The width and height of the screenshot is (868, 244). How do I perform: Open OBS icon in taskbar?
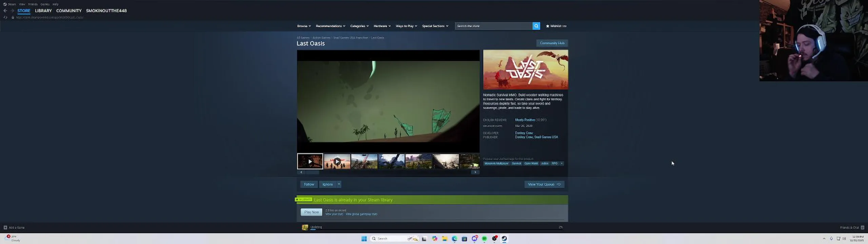coord(495,239)
